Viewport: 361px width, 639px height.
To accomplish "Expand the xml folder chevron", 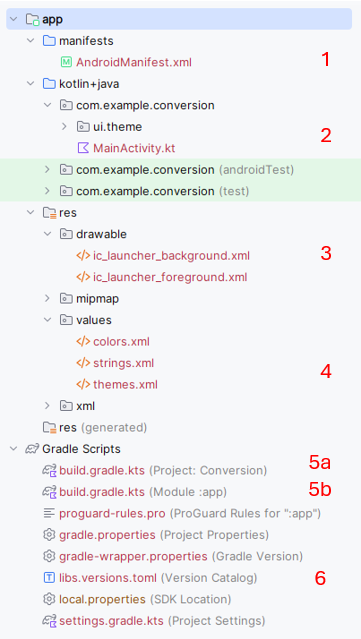I will coord(47,406).
